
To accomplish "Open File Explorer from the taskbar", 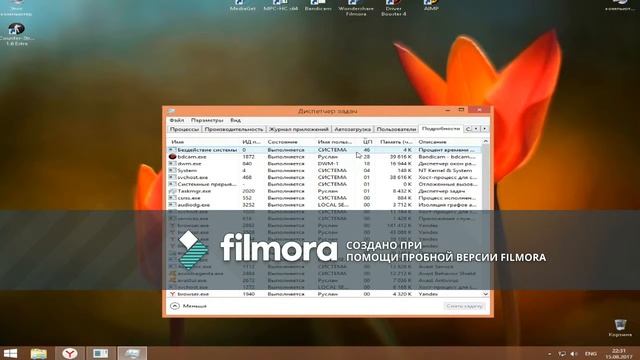I will click(x=39, y=353).
